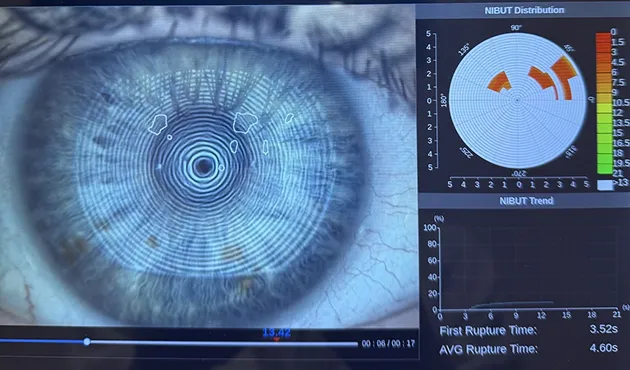This screenshot has height=370, width=630.
Task: Click the small break-up outline at far upper right
Action: click(289, 118)
